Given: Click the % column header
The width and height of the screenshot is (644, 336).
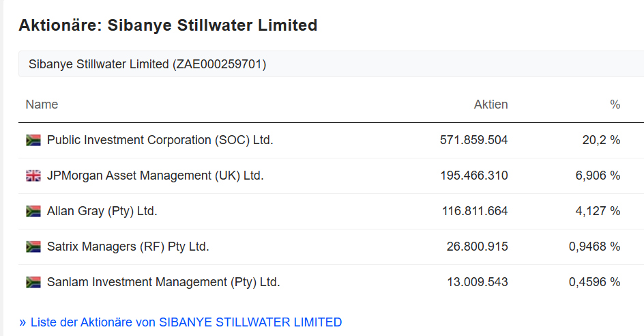Looking at the screenshot, I should 615,104.
